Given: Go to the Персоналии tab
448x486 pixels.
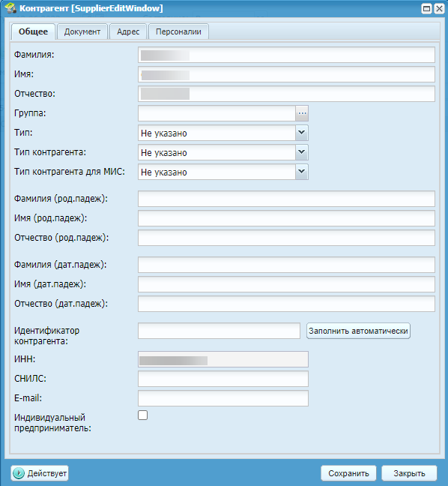Looking at the screenshot, I should (178, 31).
